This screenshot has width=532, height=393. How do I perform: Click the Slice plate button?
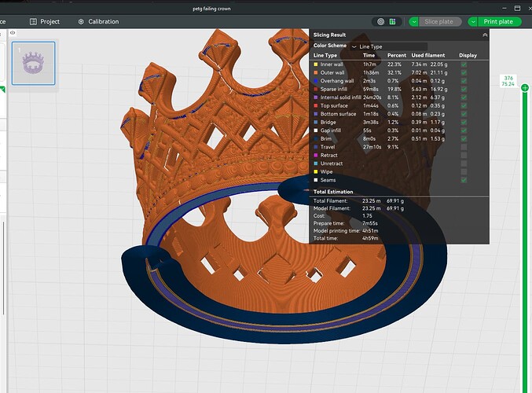point(440,22)
